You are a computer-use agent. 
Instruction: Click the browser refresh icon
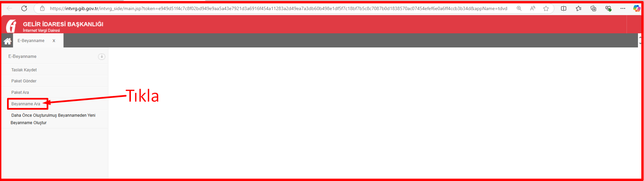tap(24, 8)
